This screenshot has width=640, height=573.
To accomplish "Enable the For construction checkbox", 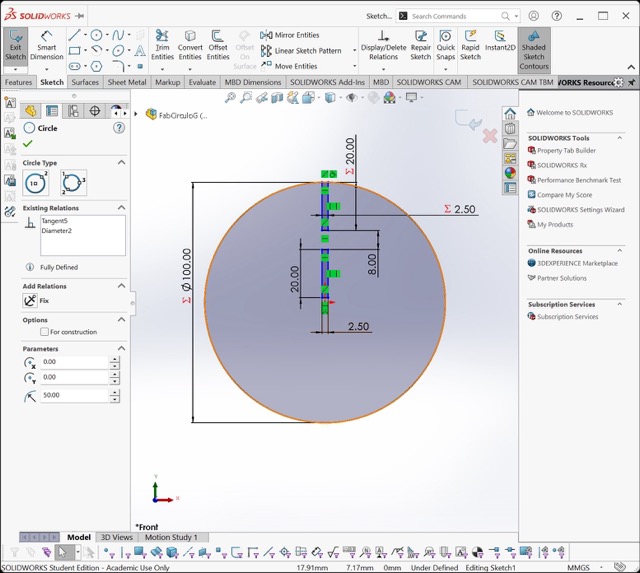I will point(44,332).
